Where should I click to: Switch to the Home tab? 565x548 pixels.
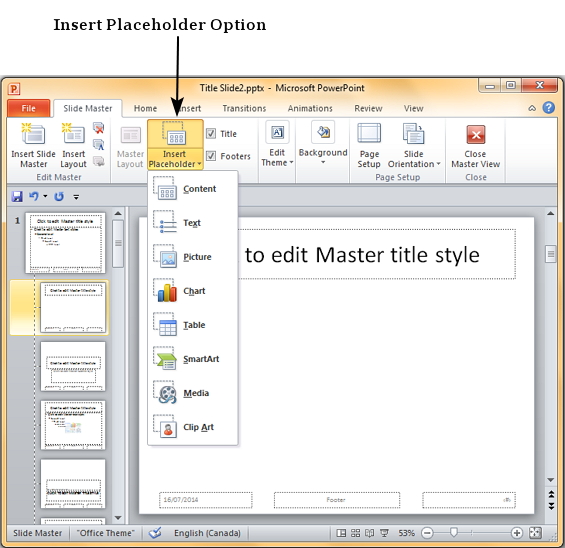tap(145, 108)
